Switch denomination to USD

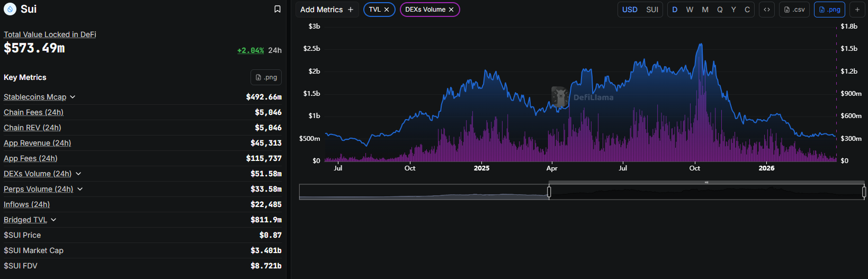630,10
